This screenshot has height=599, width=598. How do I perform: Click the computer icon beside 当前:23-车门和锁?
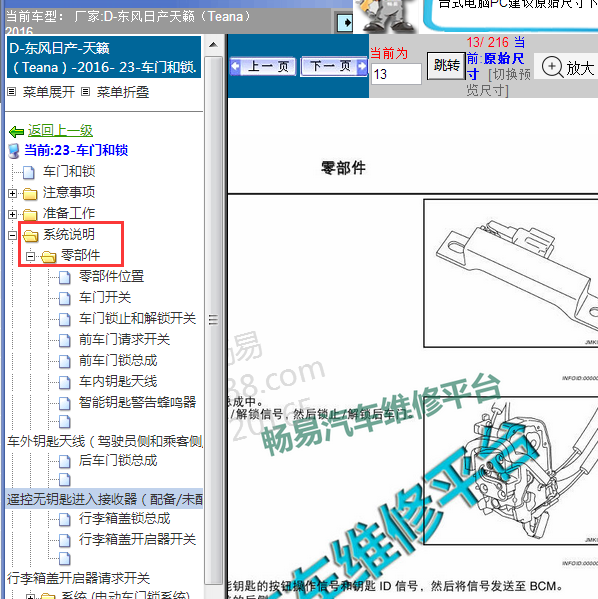click(x=14, y=151)
